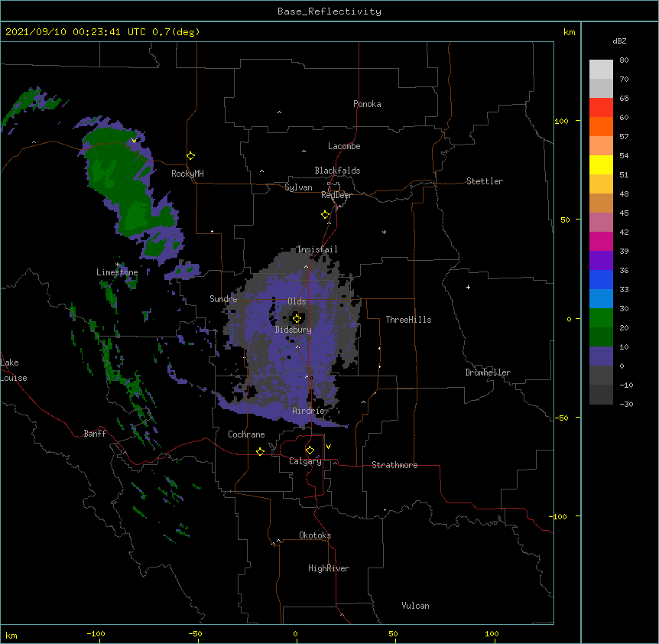This screenshot has width=659, height=644.
Task: Click the 80 value on dBZ legend
Action: pyautogui.click(x=624, y=60)
